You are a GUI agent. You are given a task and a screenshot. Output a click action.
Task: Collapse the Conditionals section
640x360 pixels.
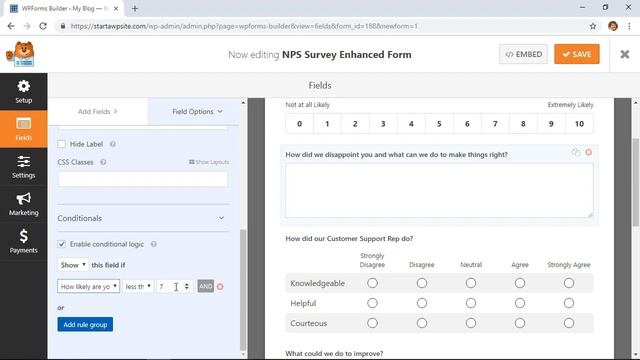(221, 218)
